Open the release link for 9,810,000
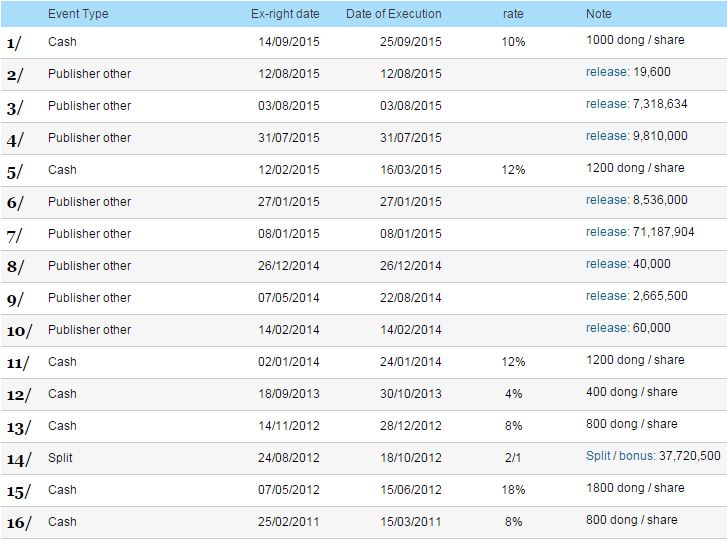Viewport: 727px width, 539px height. click(607, 136)
